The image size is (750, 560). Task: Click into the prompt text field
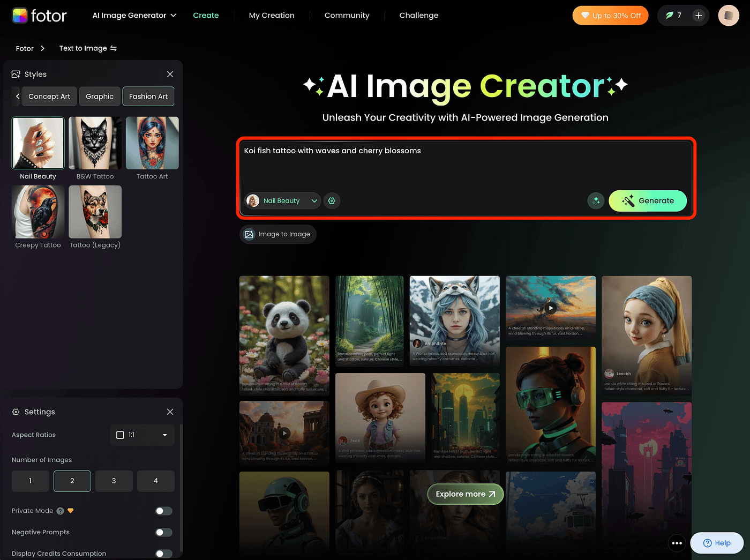[466, 165]
